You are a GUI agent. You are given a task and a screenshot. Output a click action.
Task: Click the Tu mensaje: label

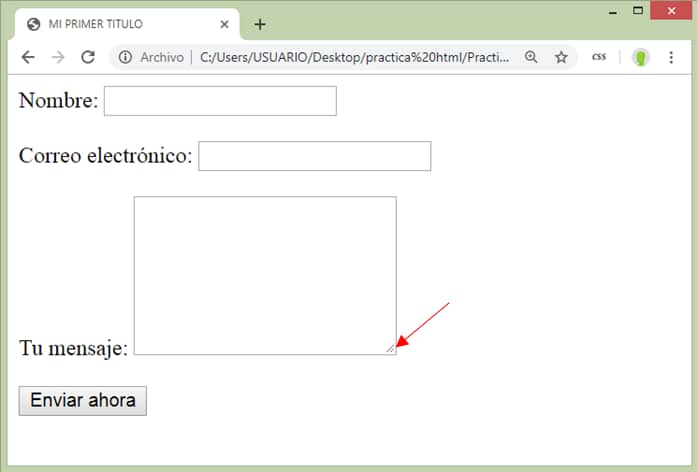[x=73, y=347]
